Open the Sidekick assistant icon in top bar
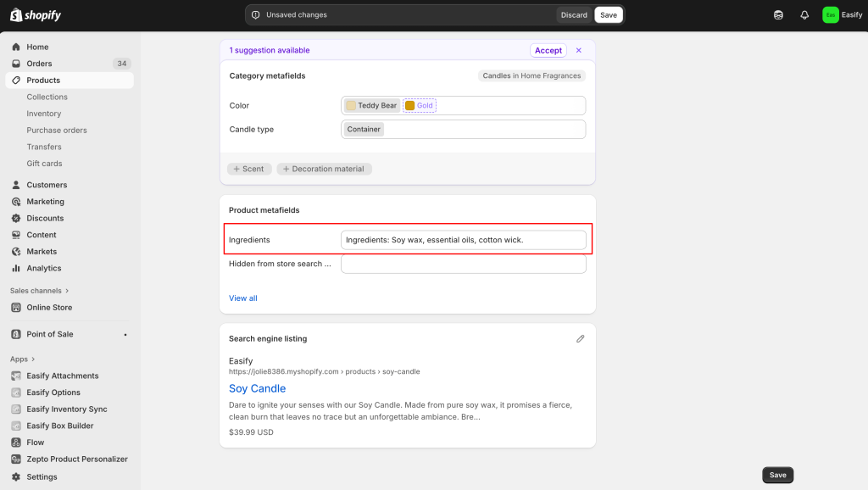Screen dimensions: 868x490 click(x=778, y=15)
